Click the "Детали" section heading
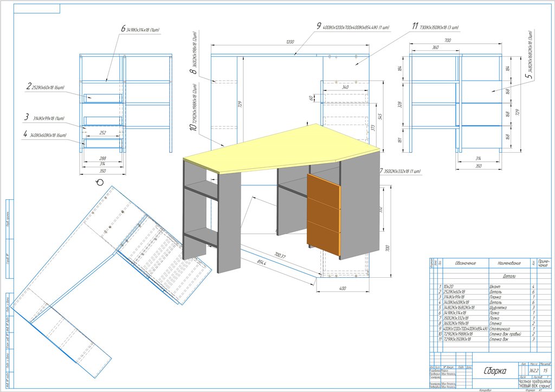Screen dimensions: 555x392 (508, 276)
